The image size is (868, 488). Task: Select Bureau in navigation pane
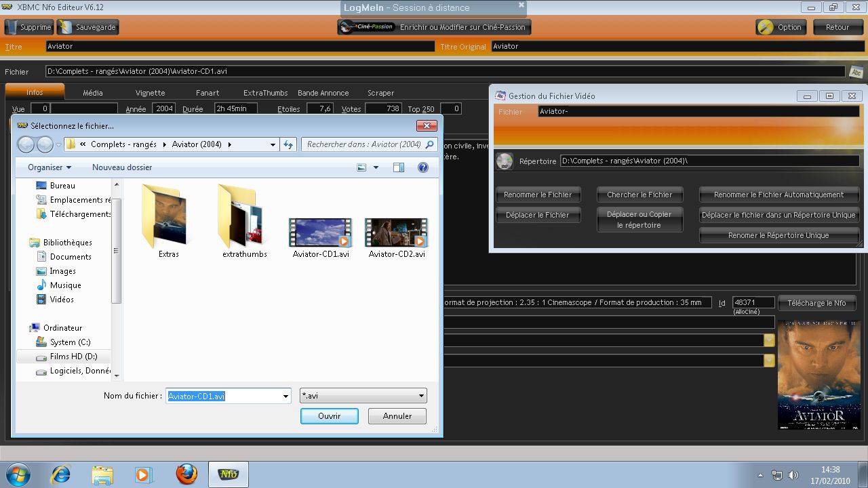point(62,186)
